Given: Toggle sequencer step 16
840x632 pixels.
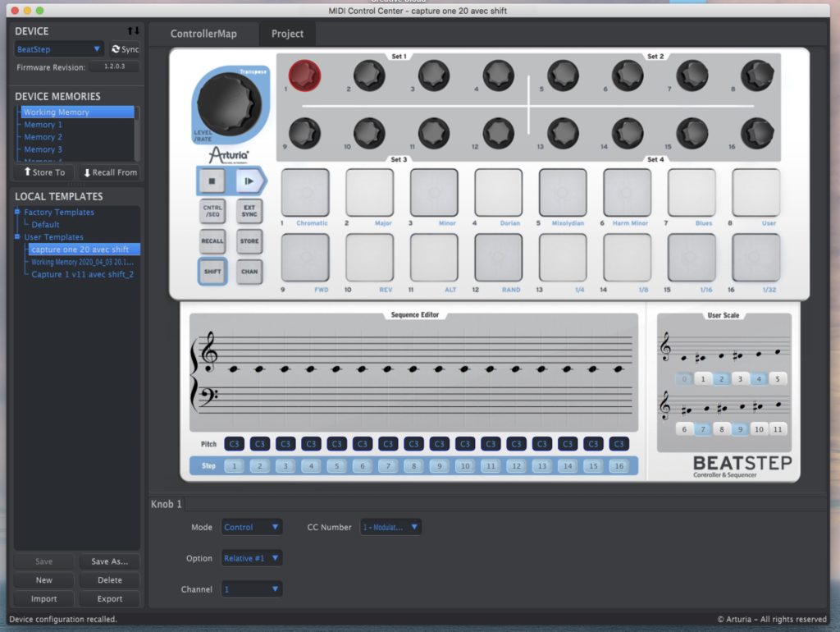Looking at the screenshot, I should point(619,466).
